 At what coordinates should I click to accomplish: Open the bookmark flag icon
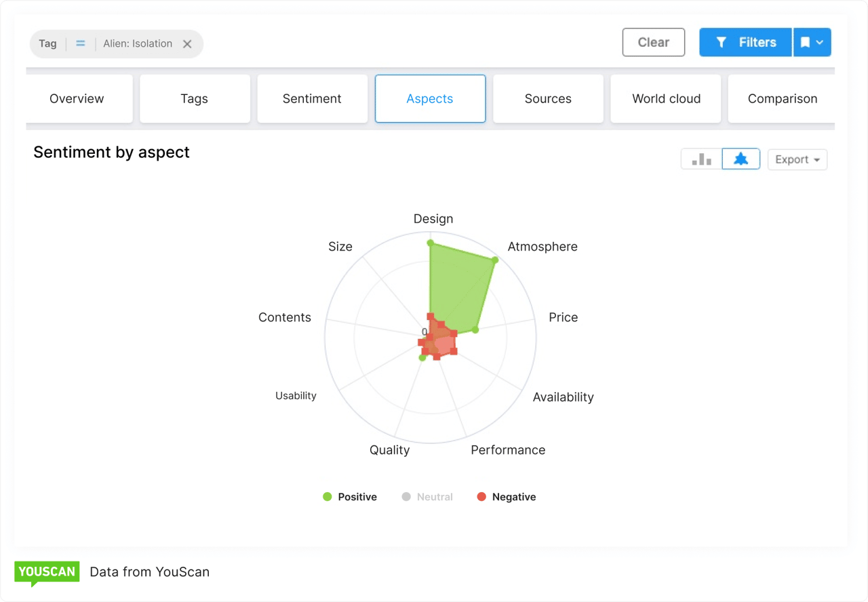tap(807, 42)
